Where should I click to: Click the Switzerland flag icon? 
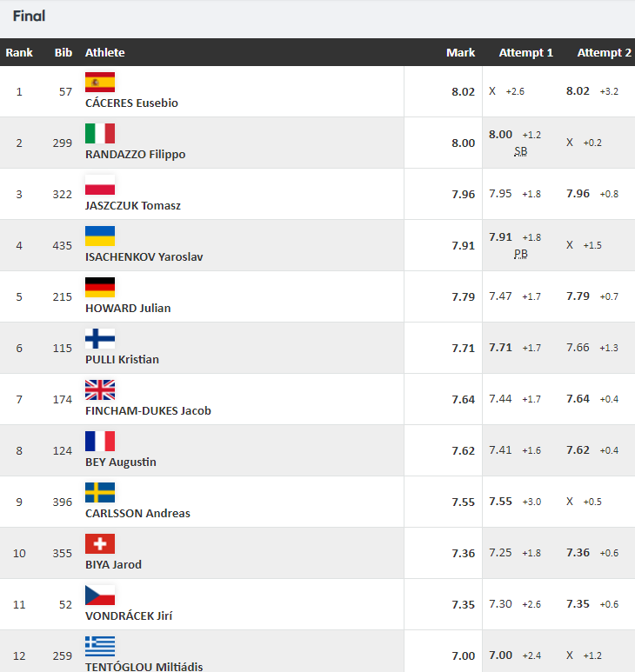pyautogui.click(x=100, y=544)
